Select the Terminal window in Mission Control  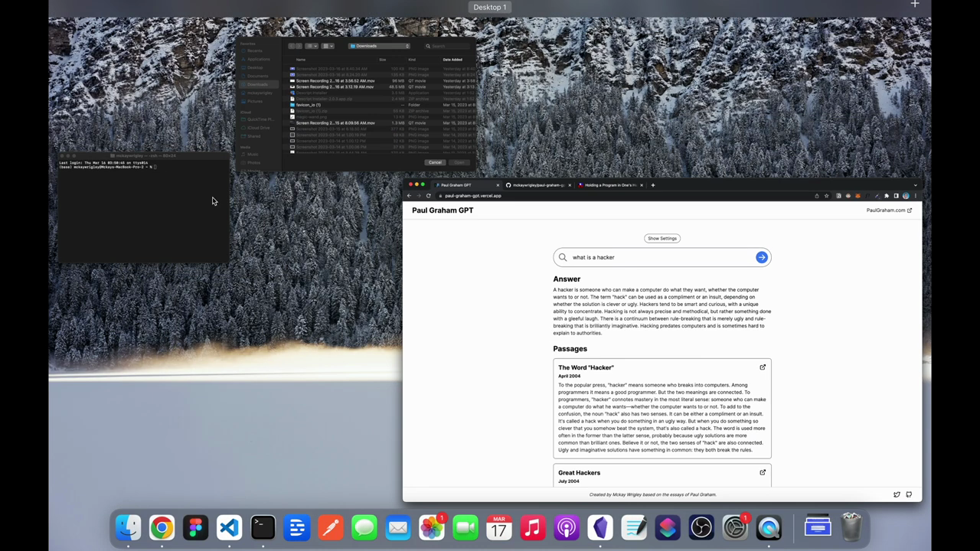(143, 208)
